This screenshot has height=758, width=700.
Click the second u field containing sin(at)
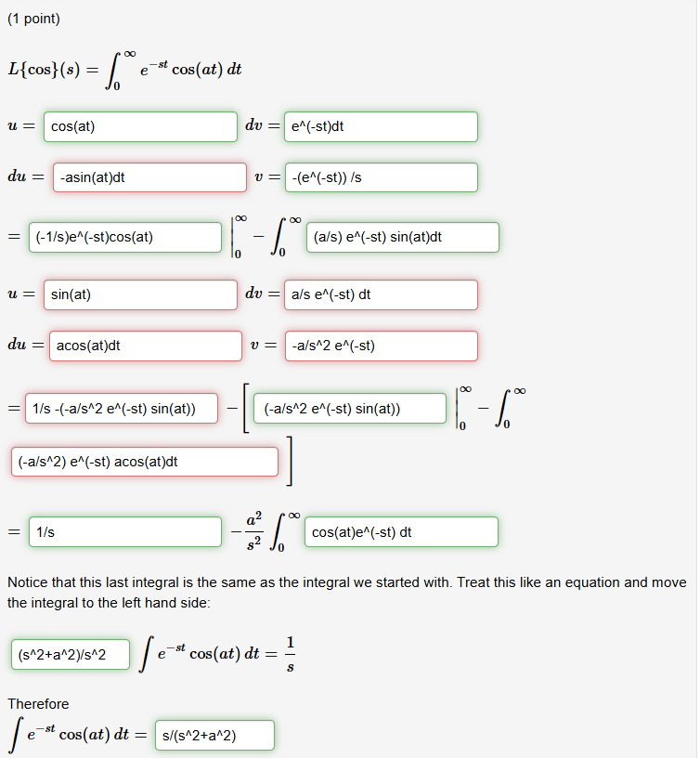pos(139,294)
